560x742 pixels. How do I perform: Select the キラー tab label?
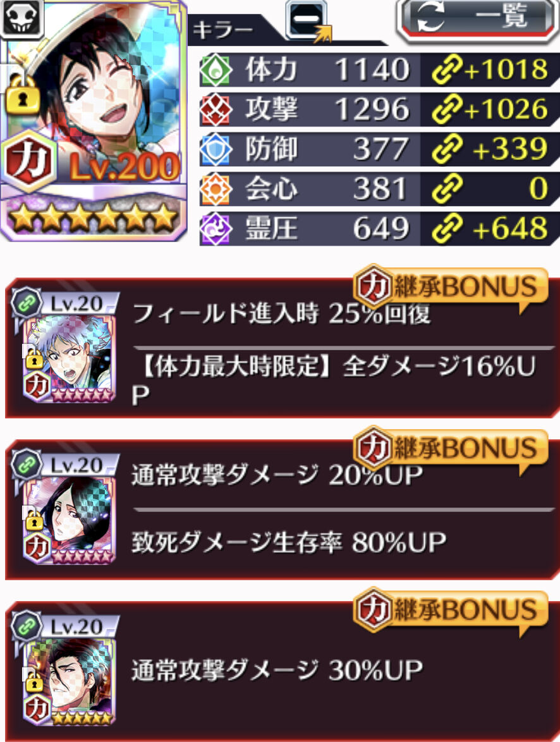pos(222,30)
